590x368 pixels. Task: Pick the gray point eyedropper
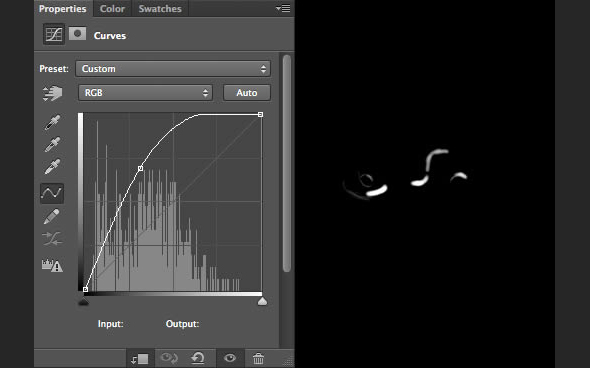tap(52, 144)
